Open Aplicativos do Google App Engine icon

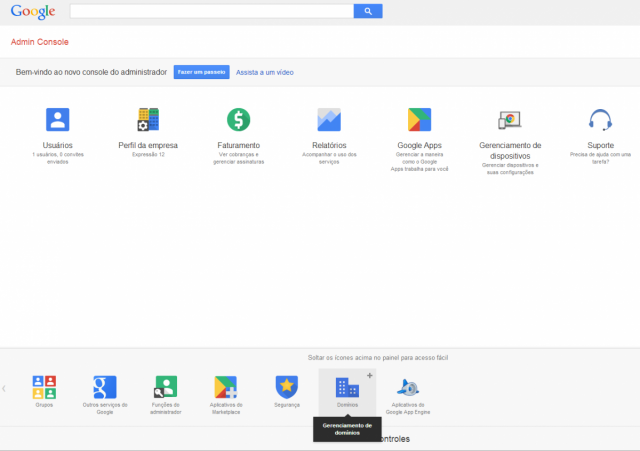click(x=408, y=388)
